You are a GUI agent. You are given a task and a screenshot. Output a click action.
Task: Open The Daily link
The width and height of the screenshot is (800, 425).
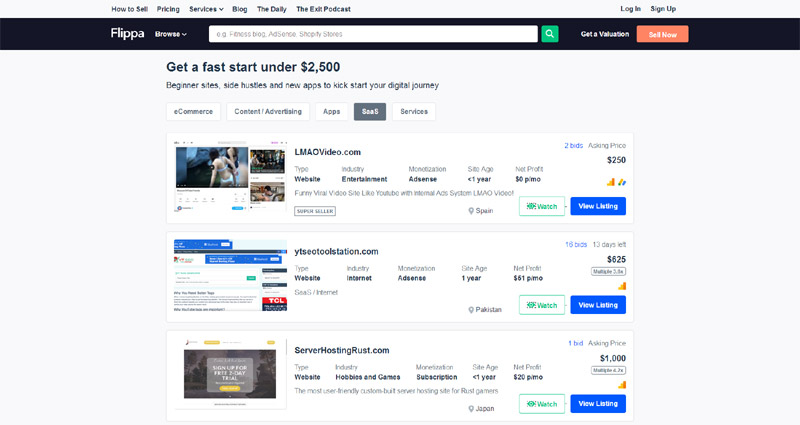[x=271, y=9]
